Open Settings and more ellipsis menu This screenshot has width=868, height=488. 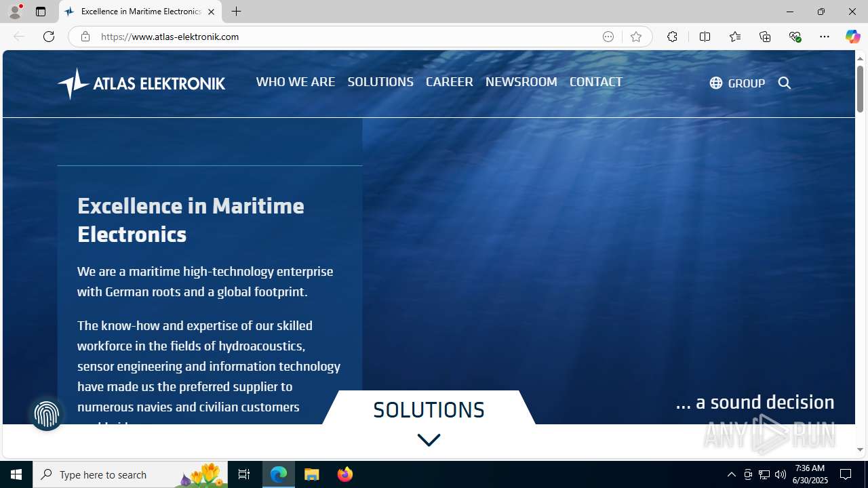pyautogui.click(x=825, y=37)
